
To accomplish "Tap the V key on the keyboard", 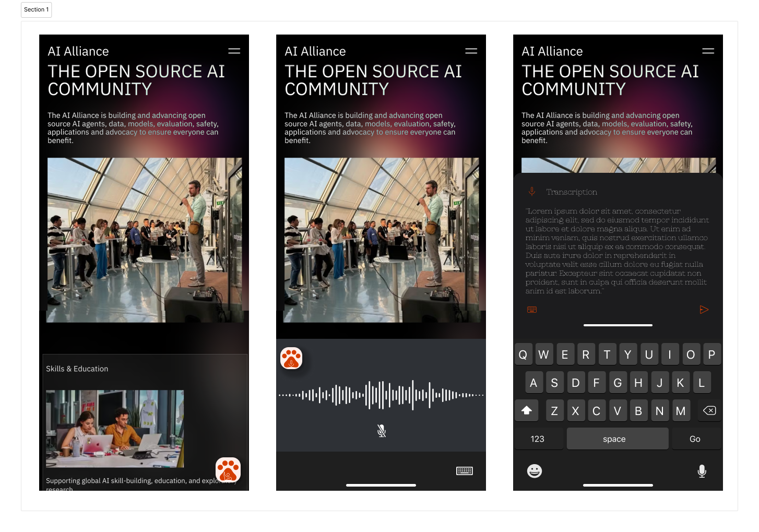I will (618, 411).
